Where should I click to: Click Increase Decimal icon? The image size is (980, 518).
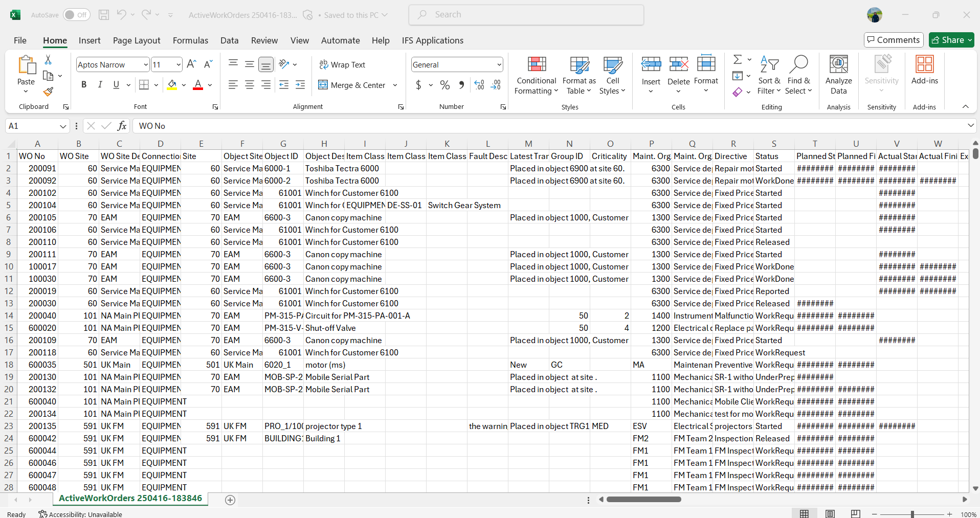[479, 85]
